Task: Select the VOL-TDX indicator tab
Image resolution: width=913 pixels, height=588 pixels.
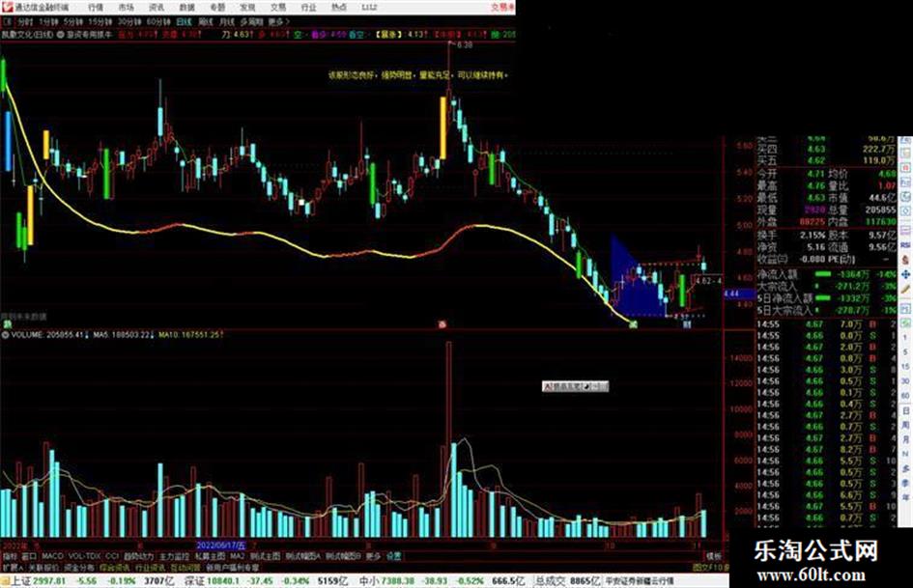Action: pos(84,556)
